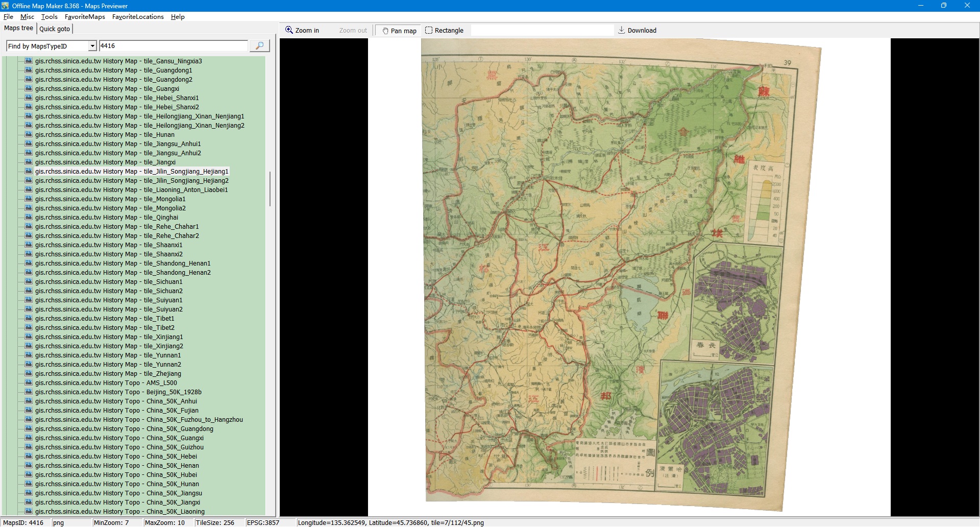The image size is (980, 527).
Task: Select the tile_Jilin_Songjiang_Hejiang2 map entry
Action: tap(132, 181)
